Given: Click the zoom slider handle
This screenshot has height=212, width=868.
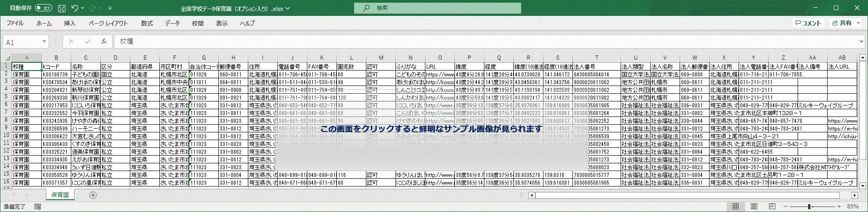Looking at the screenshot, I should click(809, 207).
